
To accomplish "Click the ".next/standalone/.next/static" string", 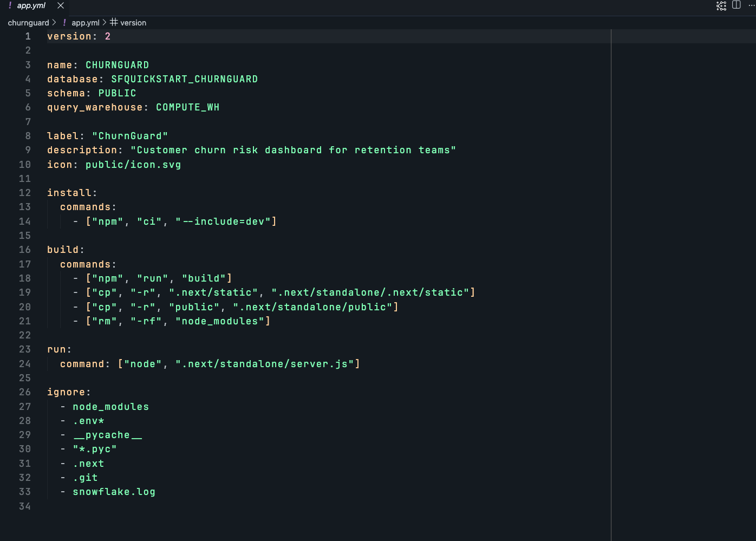I will [x=370, y=292].
